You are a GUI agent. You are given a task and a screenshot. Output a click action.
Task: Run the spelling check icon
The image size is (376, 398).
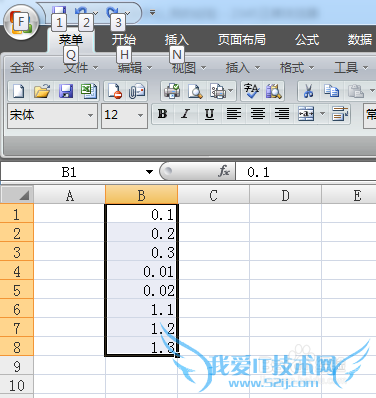coord(252,91)
